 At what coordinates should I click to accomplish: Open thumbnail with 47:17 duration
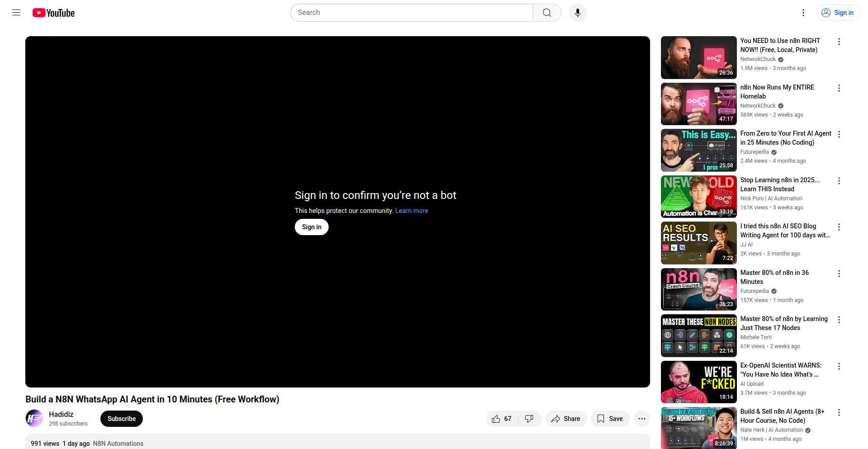(698, 104)
